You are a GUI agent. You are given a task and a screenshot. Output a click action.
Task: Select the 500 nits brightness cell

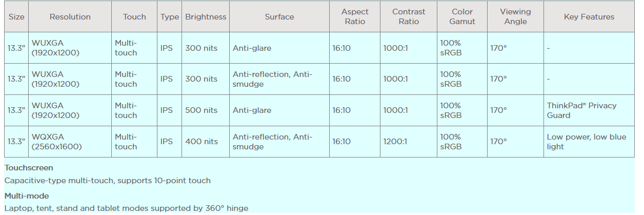(201, 110)
